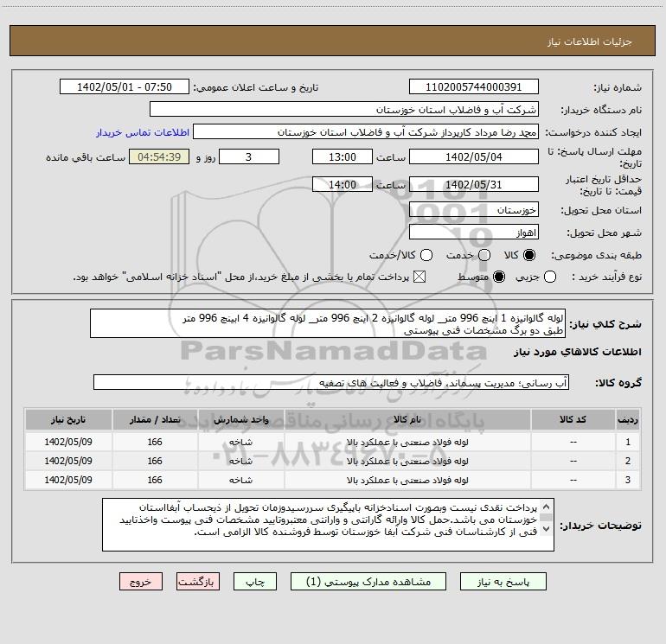Click the ردیف column header
Image resolution: width=666 pixels, height=644 pixels.
point(628,419)
